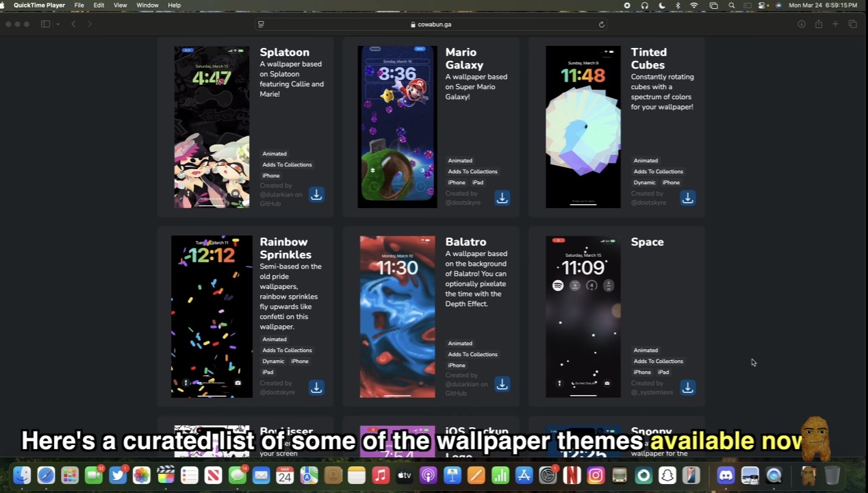The image size is (868, 493).
Task: Open QuickTime Player app menu
Action: tap(39, 5)
